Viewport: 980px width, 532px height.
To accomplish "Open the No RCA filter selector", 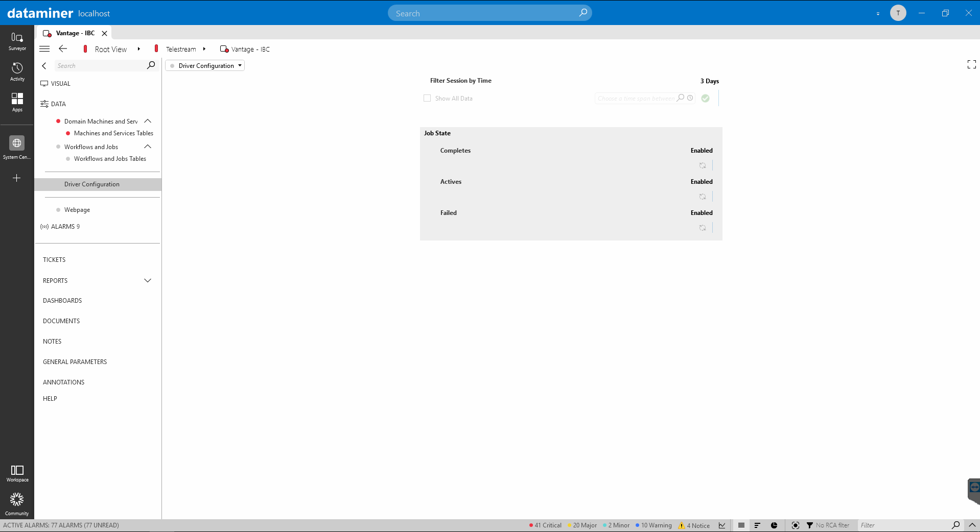I will (828, 525).
